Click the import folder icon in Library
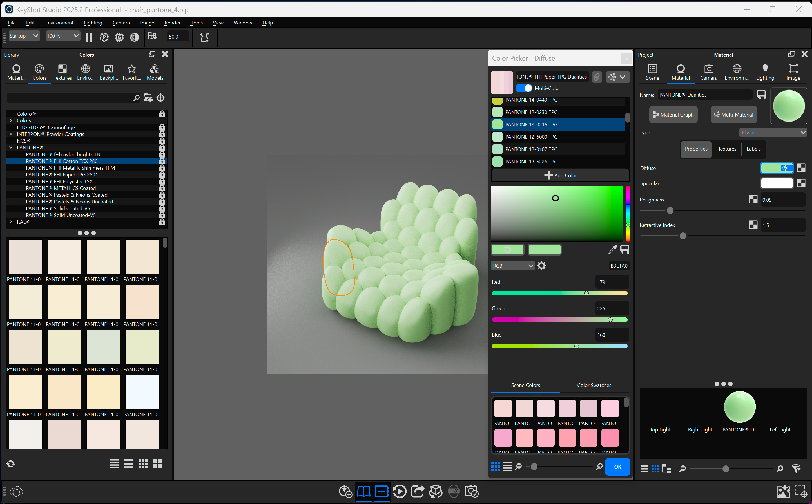This screenshot has height=504, width=812. pos(148,98)
